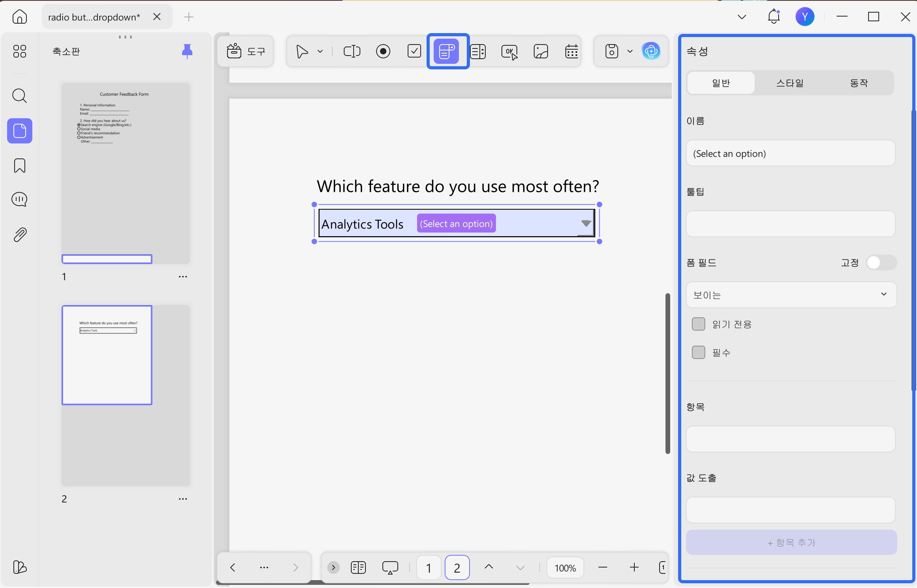Click the 항목 input field

coord(791,439)
